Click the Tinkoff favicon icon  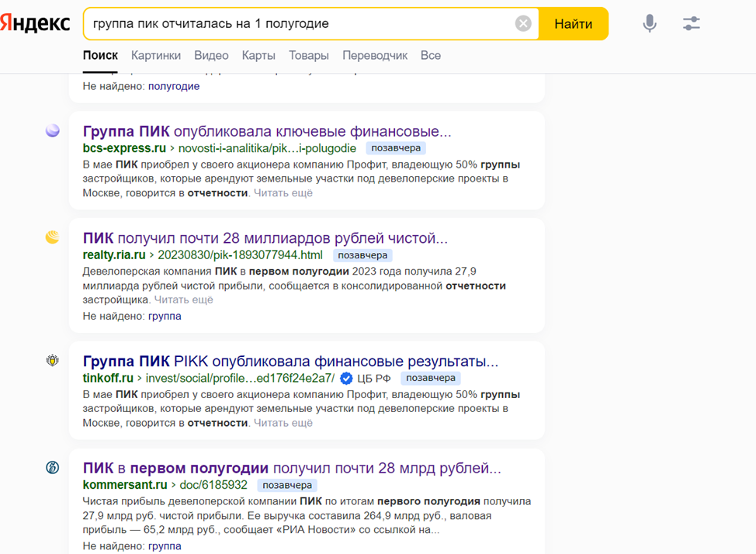[53, 360]
